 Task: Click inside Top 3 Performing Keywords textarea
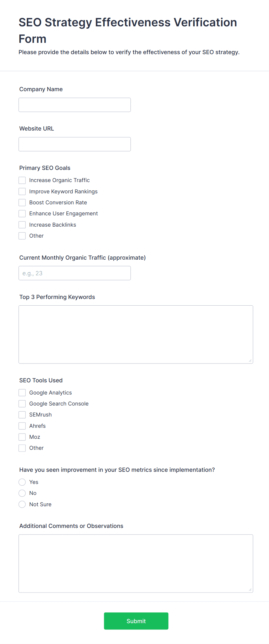(x=136, y=334)
